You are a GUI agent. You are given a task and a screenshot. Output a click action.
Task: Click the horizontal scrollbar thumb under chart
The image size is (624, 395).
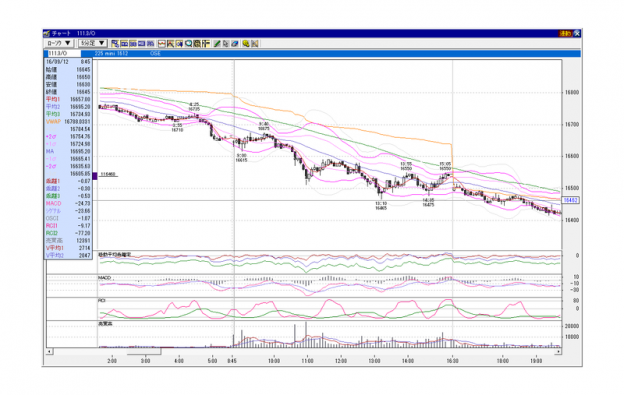tap(144, 352)
